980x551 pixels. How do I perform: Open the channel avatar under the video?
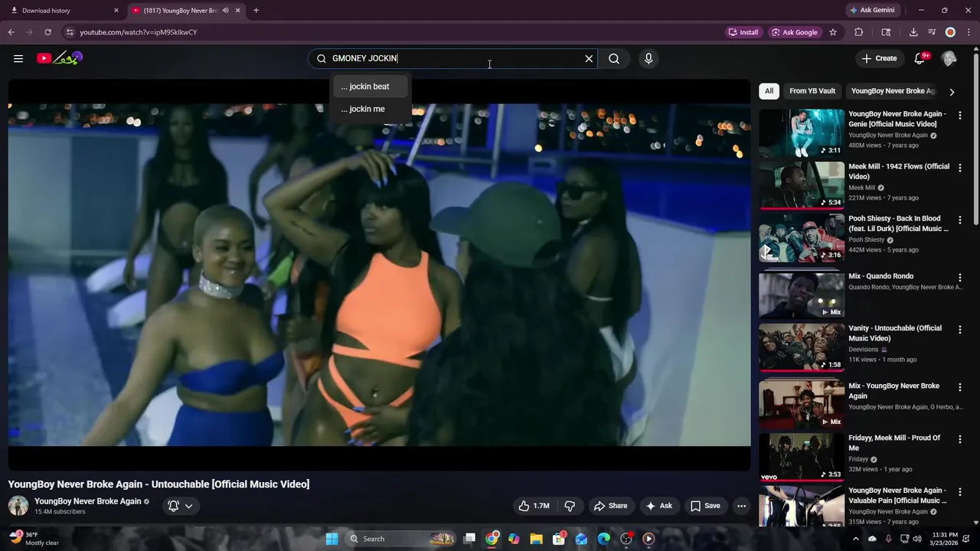[18, 506]
